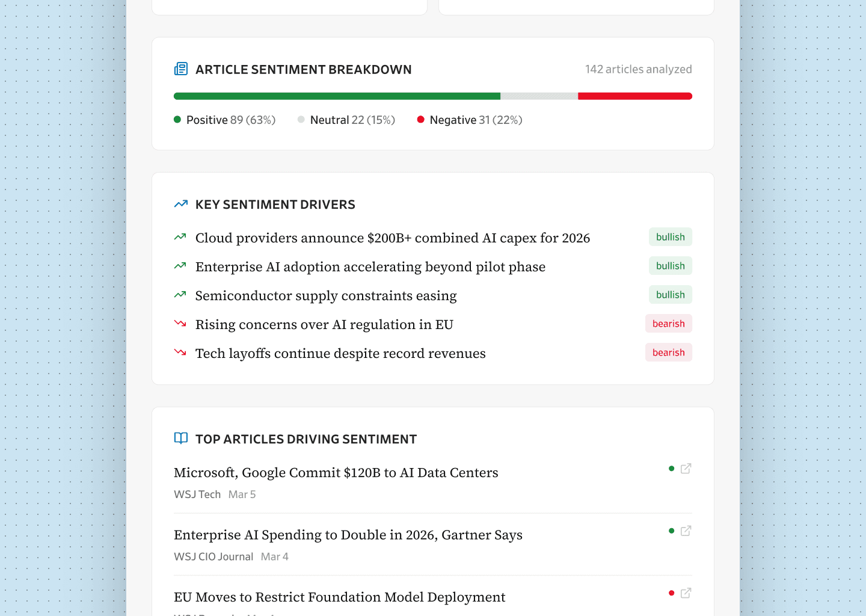Open the external link for the Gartner spending article

click(686, 531)
